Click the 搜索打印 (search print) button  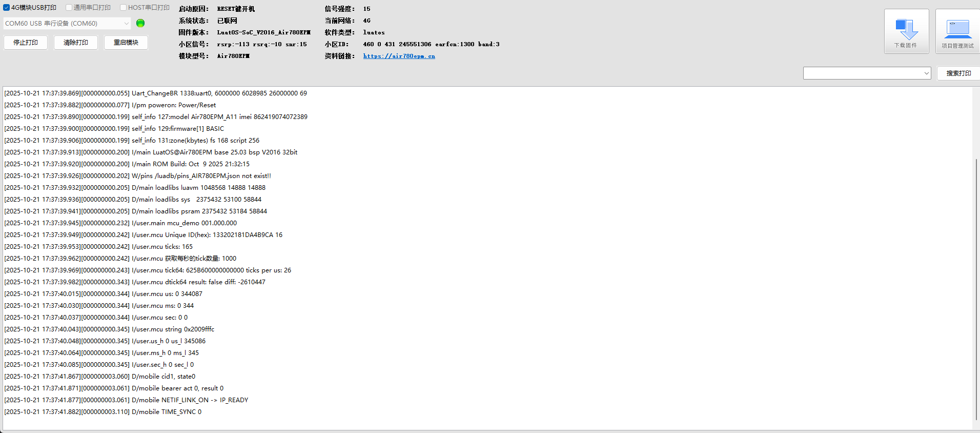coord(958,73)
